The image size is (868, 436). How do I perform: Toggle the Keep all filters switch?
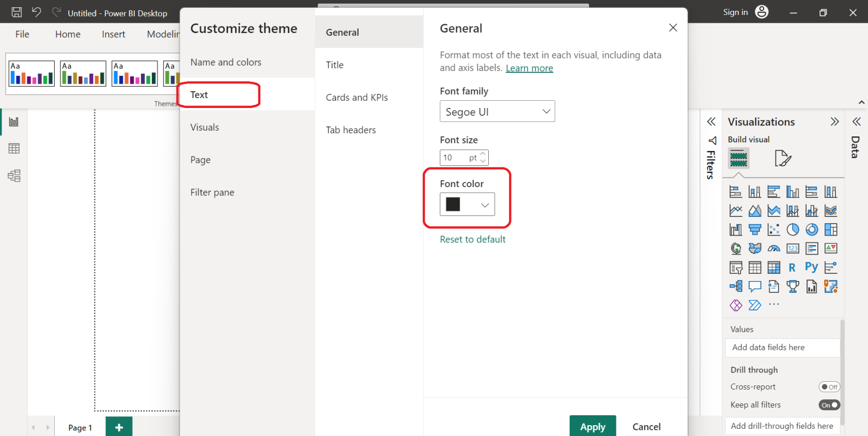829,405
